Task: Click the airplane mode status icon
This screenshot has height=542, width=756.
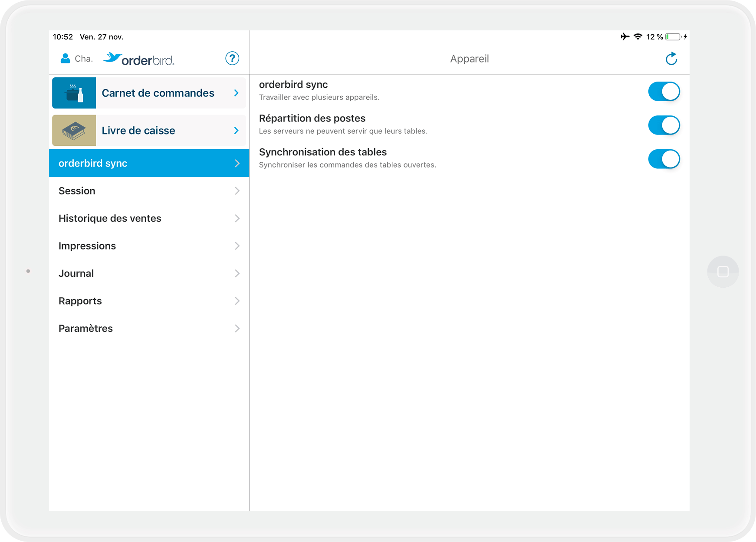Action: coord(625,36)
